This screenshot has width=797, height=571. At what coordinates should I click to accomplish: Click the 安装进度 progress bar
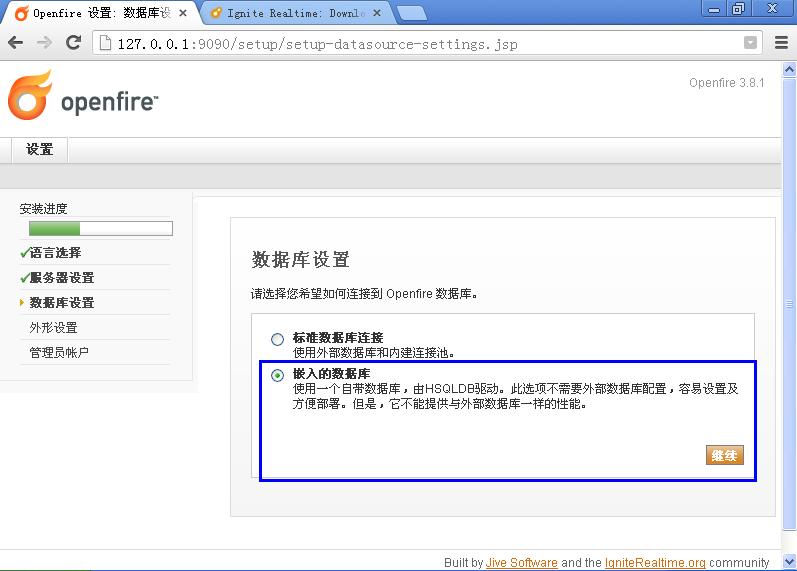(101, 229)
